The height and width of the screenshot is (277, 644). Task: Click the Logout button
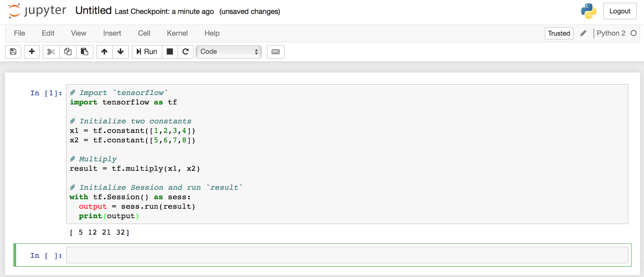[619, 11]
